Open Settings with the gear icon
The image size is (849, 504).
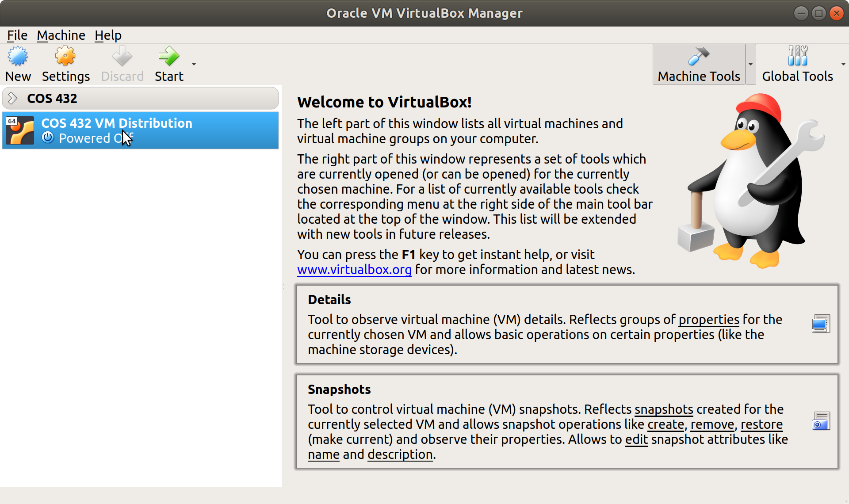(x=65, y=56)
